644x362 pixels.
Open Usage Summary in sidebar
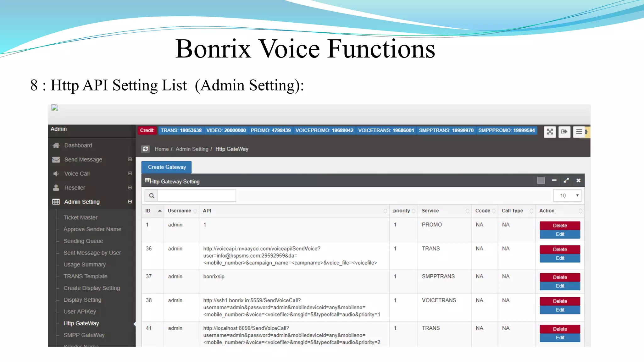tap(85, 265)
